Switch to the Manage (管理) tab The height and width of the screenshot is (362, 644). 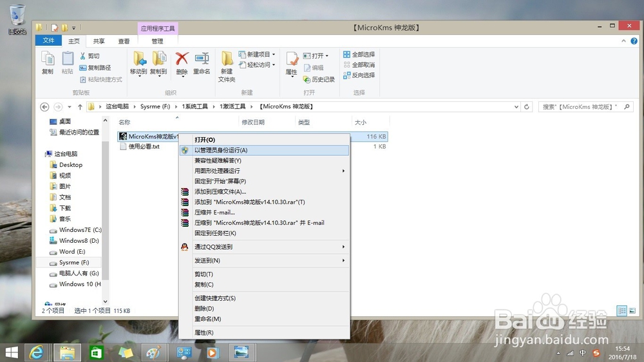click(x=157, y=41)
